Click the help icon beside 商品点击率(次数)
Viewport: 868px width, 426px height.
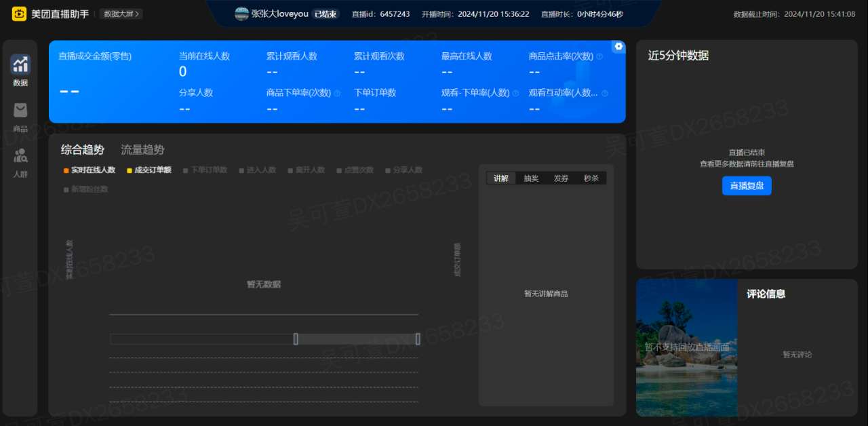click(599, 56)
